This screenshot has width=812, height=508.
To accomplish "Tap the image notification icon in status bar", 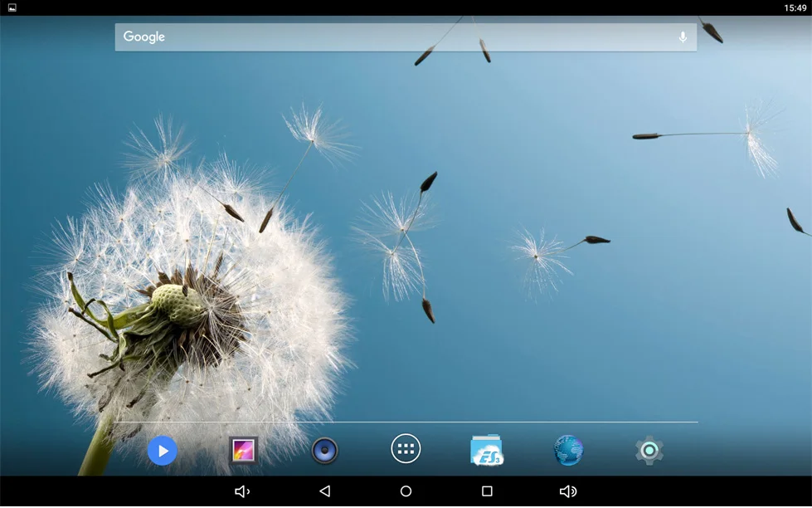I will [12, 7].
